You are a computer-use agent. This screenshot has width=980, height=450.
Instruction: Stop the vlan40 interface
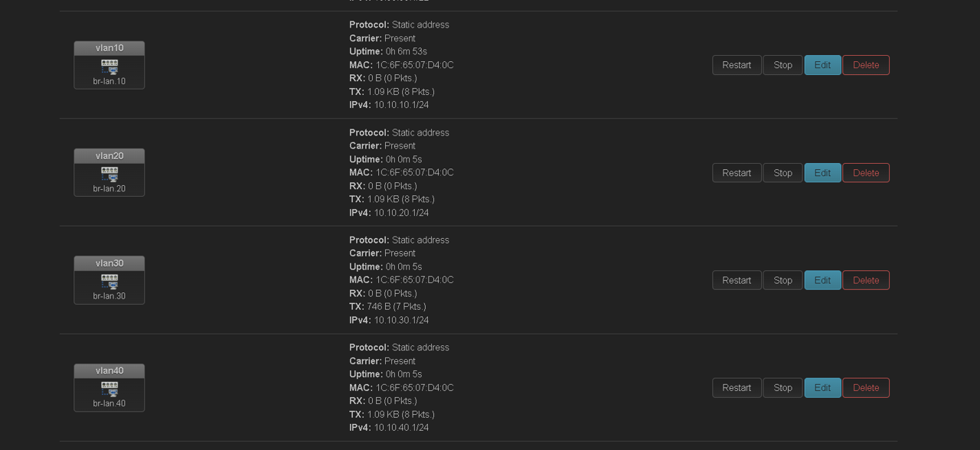782,388
